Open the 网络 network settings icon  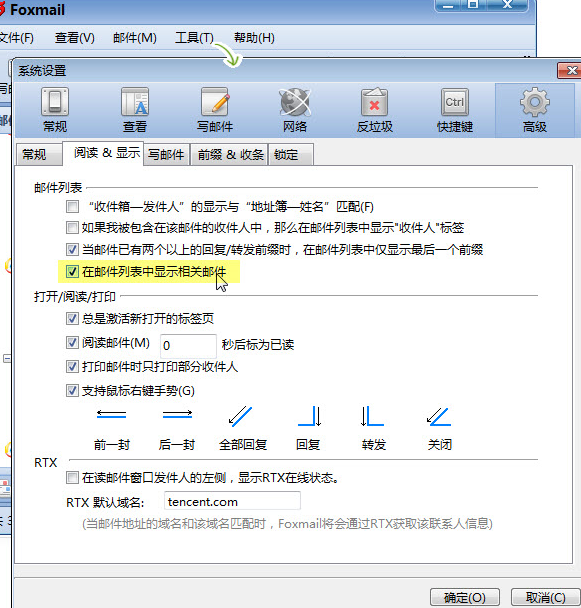coord(295,110)
